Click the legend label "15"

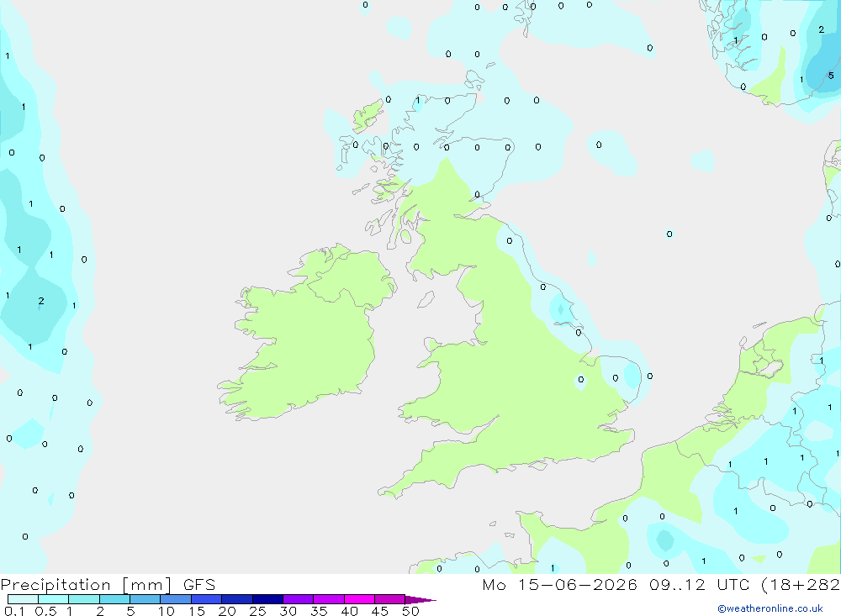[197, 611]
